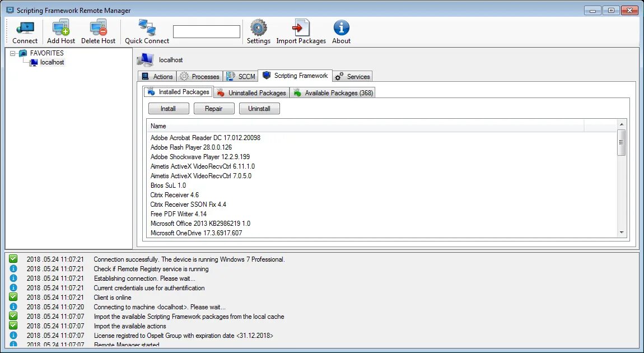Screen dimensions: 644x353
Task: Collapse the FAVORITES tree node
Action: (12, 53)
